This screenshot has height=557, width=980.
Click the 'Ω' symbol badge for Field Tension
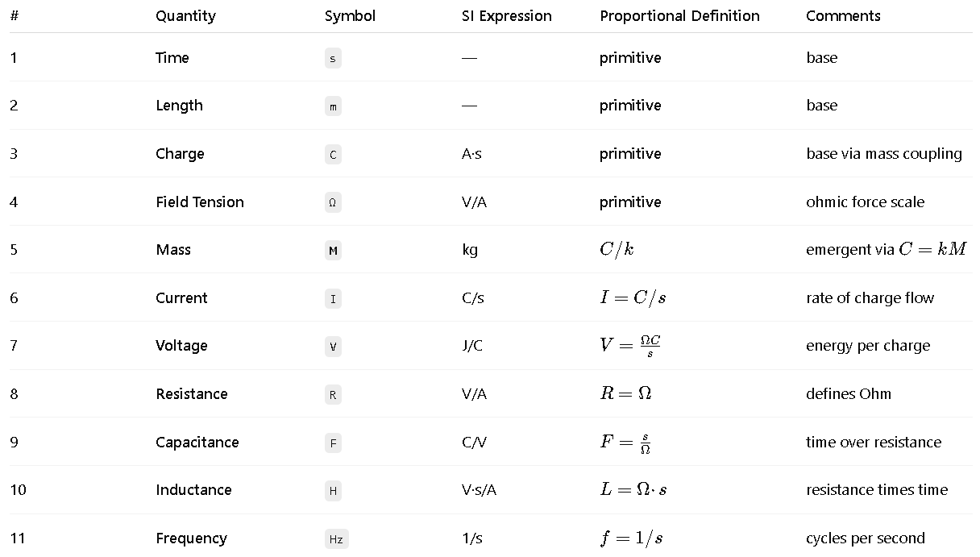(333, 202)
